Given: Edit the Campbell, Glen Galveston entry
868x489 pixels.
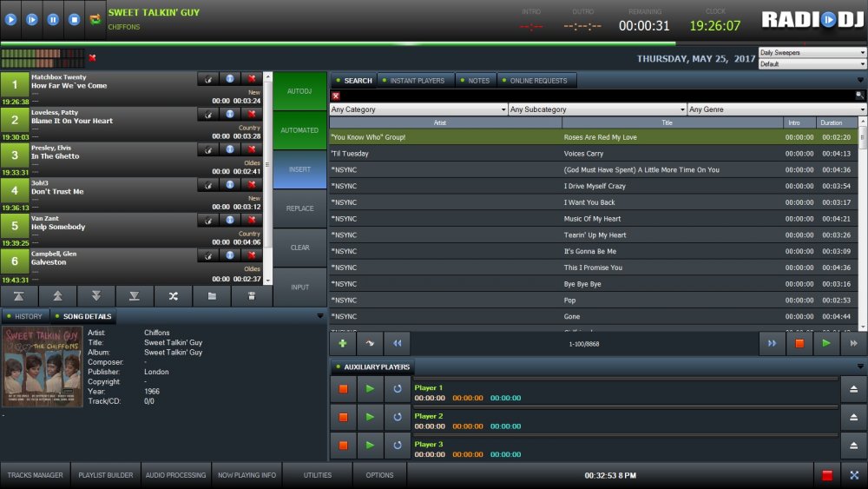Looking at the screenshot, I should (208, 255).
